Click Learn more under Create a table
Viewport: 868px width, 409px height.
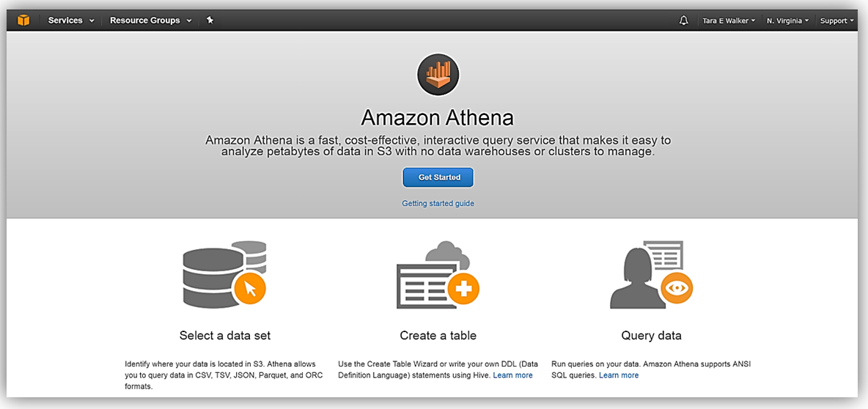(512, 375)
